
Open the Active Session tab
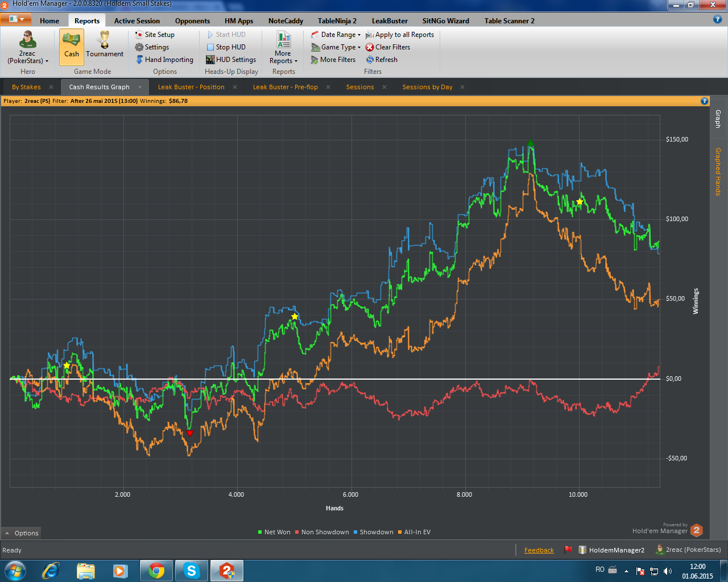tap(137, 21)
